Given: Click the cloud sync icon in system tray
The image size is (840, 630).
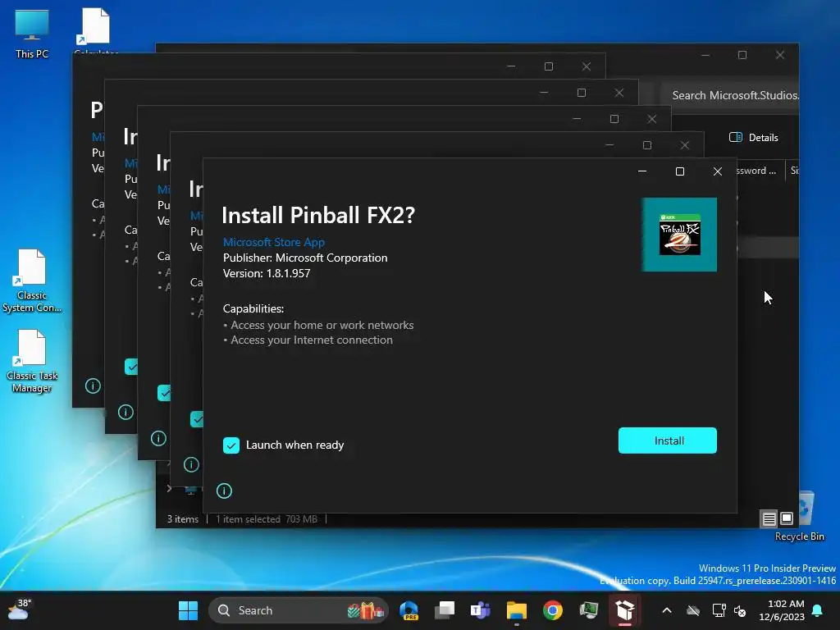Looking at the screenshot, I should coord(693,610).
